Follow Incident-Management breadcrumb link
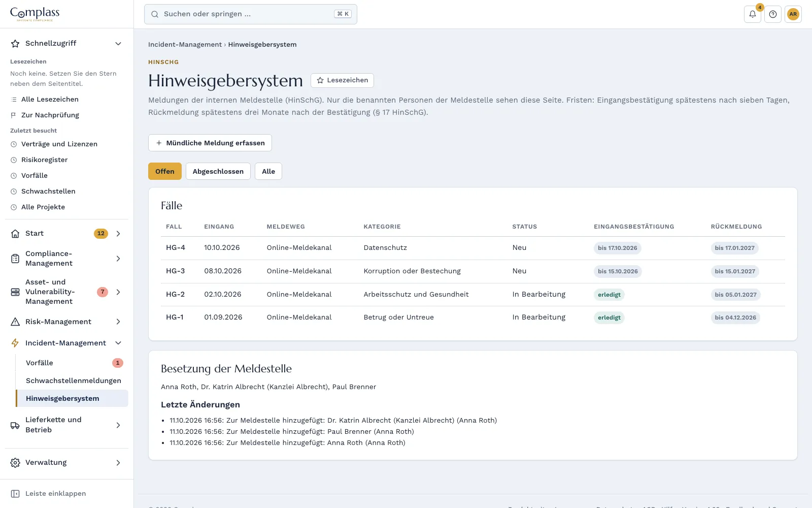The height and width of the screenshot is (508, 812). coord(185,45)
